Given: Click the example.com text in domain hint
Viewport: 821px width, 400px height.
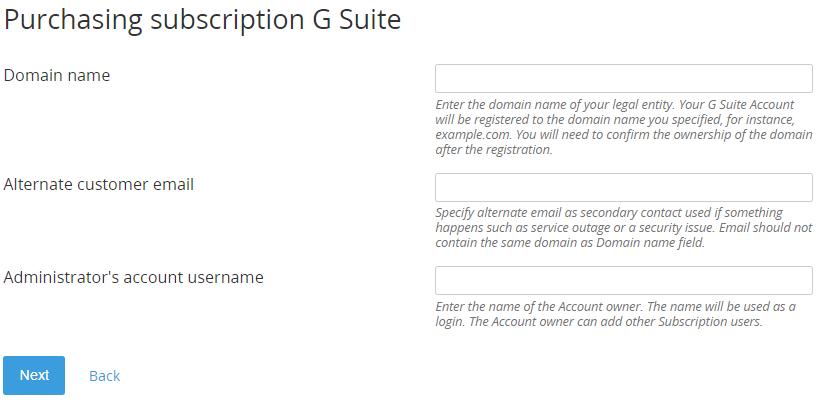Looking at the screenshot, I should [472, 135].
